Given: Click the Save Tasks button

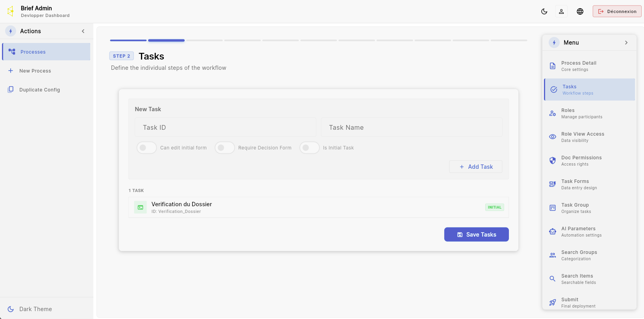Looking at the screenshot, I should (477, 235).
